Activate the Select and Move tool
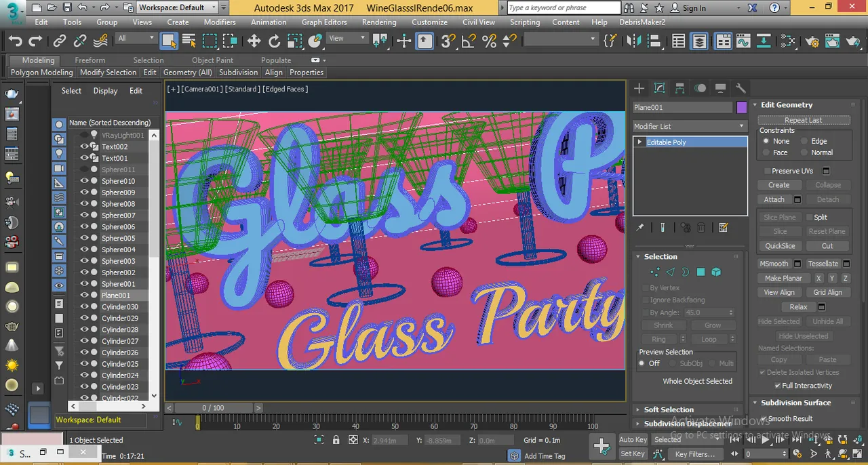Viewport: 868px width, 465px height. tap(254, 41)
